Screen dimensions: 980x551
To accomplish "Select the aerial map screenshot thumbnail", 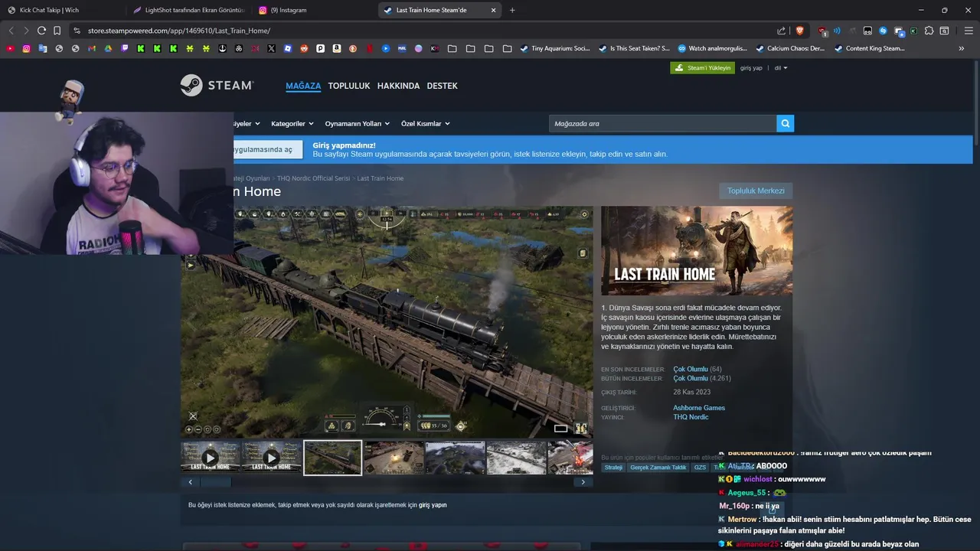I will pyautogui.click(x=455, y=458).
